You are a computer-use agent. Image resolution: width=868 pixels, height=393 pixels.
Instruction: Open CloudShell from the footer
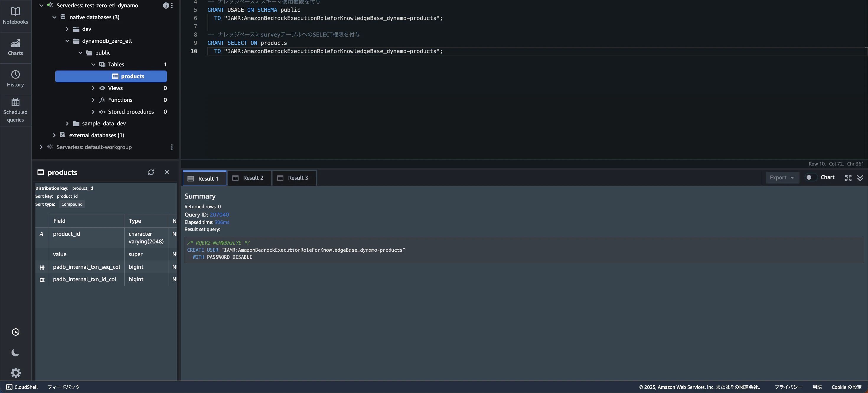pyautogui.click(x=22, y=387)
